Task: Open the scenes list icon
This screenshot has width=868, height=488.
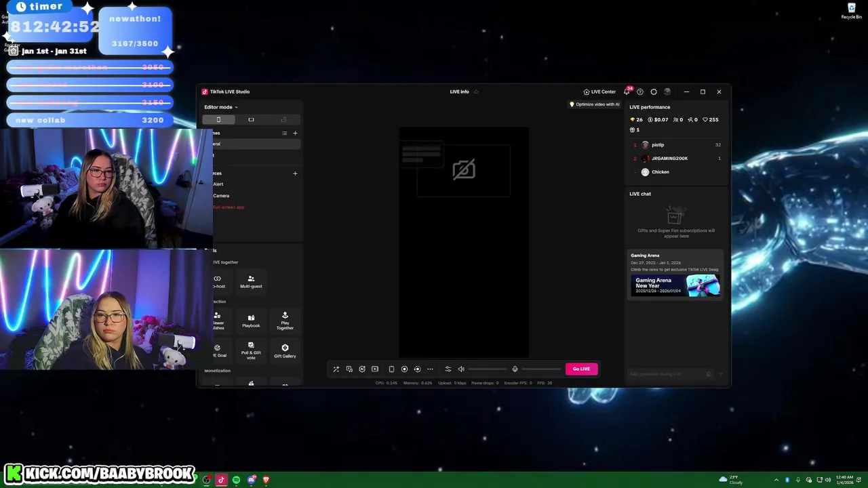Action: click(284, 134)
